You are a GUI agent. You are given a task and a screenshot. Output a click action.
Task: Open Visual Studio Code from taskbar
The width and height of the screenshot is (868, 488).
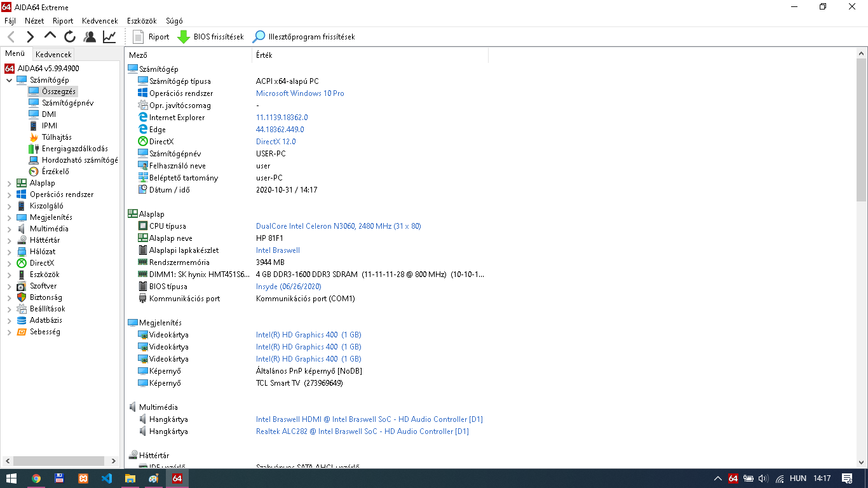(x=106, y=478)
